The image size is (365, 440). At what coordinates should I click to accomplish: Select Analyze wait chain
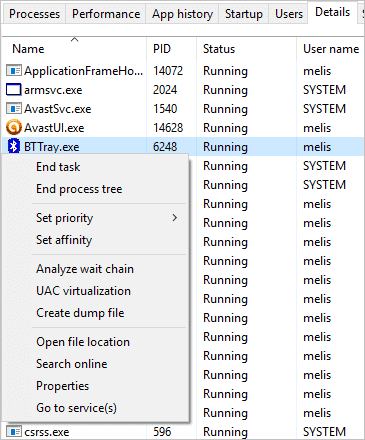click(85, 269)
